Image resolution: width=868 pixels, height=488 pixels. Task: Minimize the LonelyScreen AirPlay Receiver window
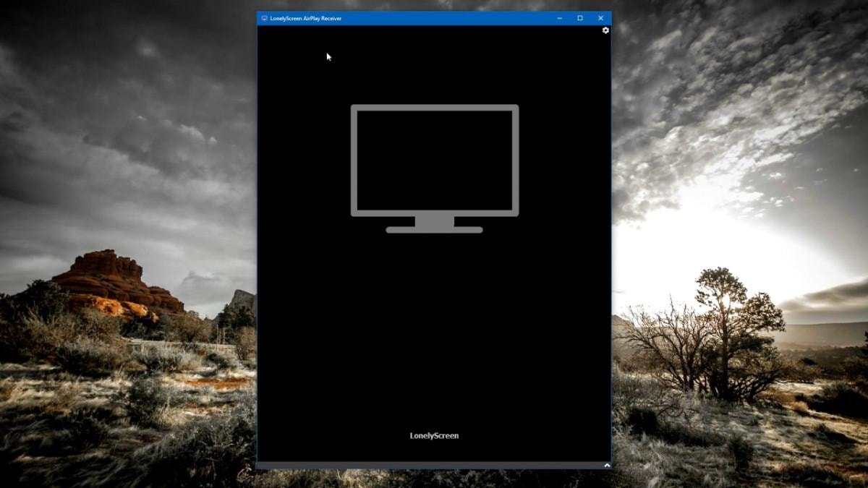[559, 18]
